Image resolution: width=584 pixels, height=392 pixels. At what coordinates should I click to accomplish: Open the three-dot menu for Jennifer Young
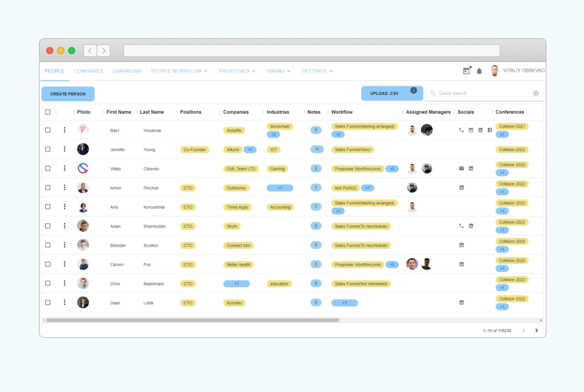coord(65,149)
